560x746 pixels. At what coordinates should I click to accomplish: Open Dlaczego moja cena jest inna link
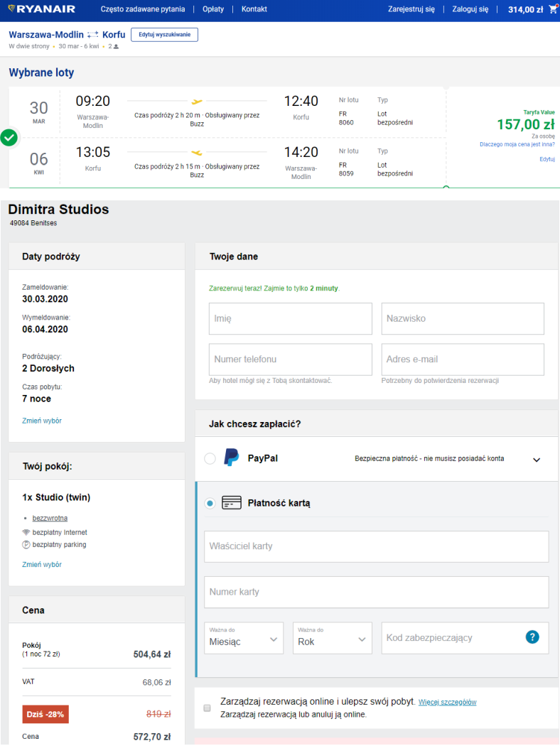tap(517, 144)
